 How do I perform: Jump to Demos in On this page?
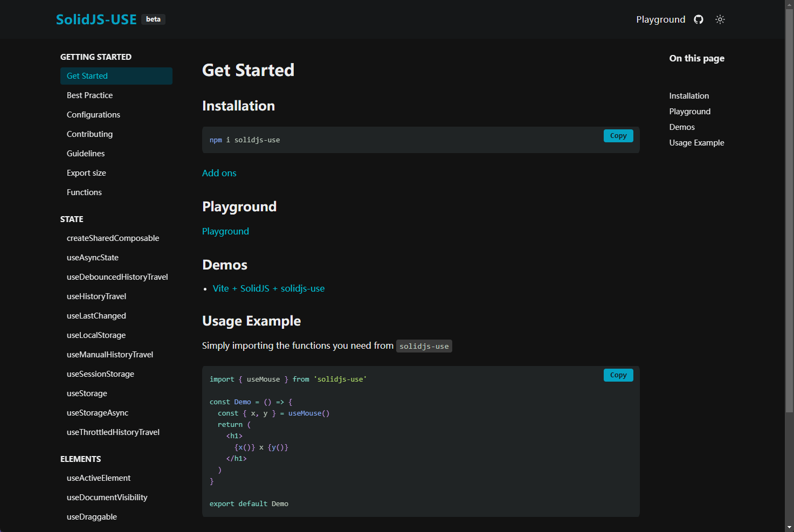682,127
